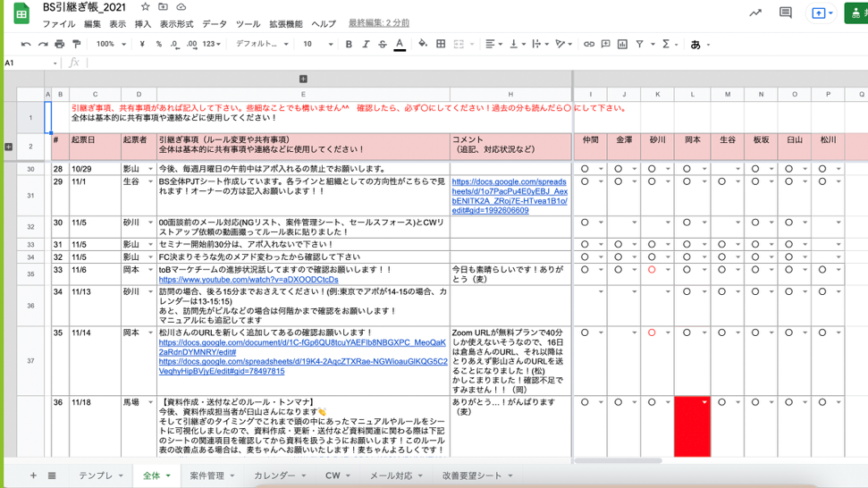Expand hidden columns with plus above grid
Viewport: 868px width, 488px height.
click(303, 80)
